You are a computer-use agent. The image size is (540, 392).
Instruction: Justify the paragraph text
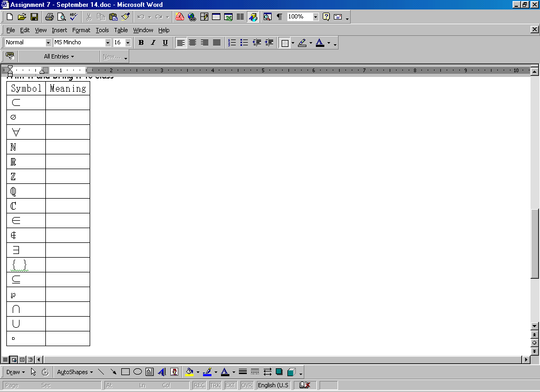click(217, 43)
